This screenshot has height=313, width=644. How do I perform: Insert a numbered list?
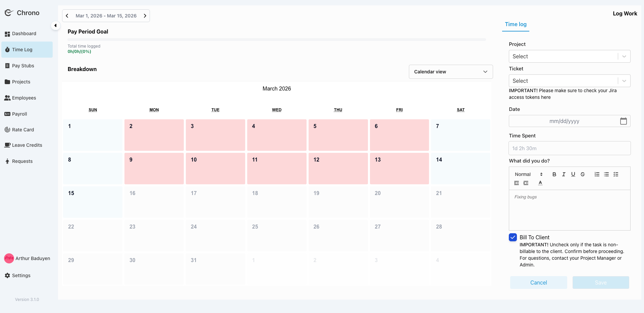click(597, 174)
